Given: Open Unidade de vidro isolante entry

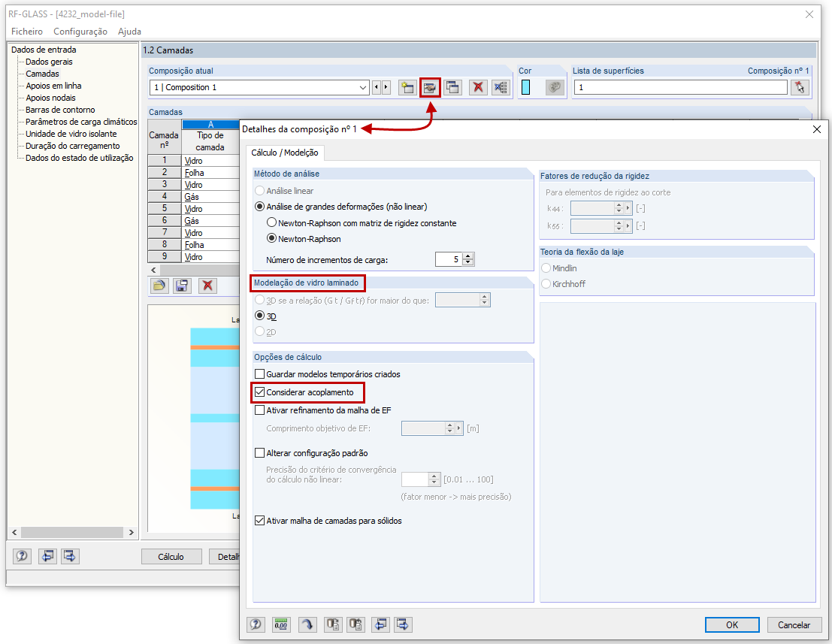Looking at the screenshot, I should pos(71,134).
